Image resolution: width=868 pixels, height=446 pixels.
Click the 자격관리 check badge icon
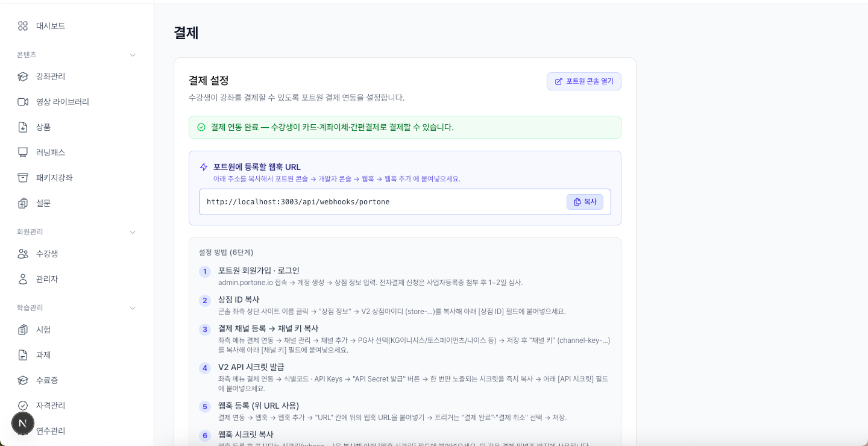click(23, 406)
